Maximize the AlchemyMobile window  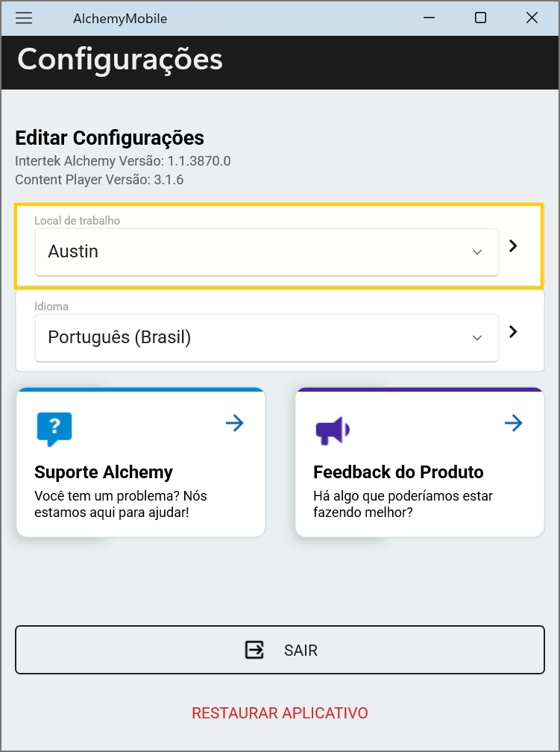pyautogui.click(x=481, y=18)
